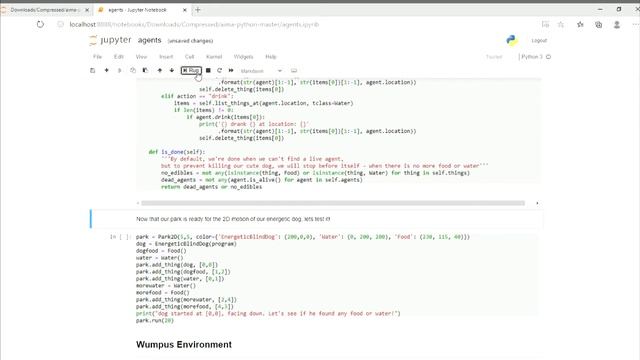Open the cell type dropdown showing Markdown
The image size is (640, 360).
coord(261,71)
